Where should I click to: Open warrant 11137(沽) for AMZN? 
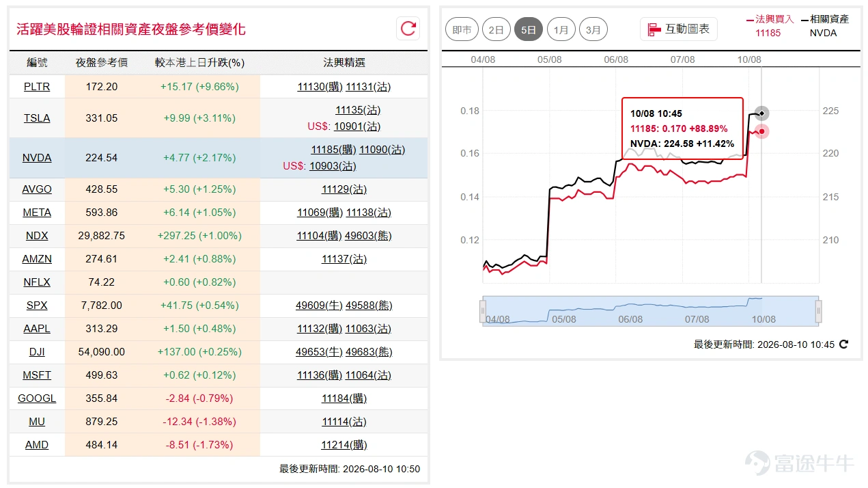[344, 259]
